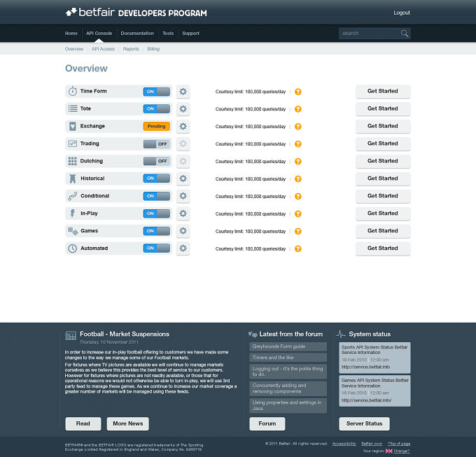Click help question icon for Games
This screenshot has width=476, height=457.
click(x=298, y=231)
